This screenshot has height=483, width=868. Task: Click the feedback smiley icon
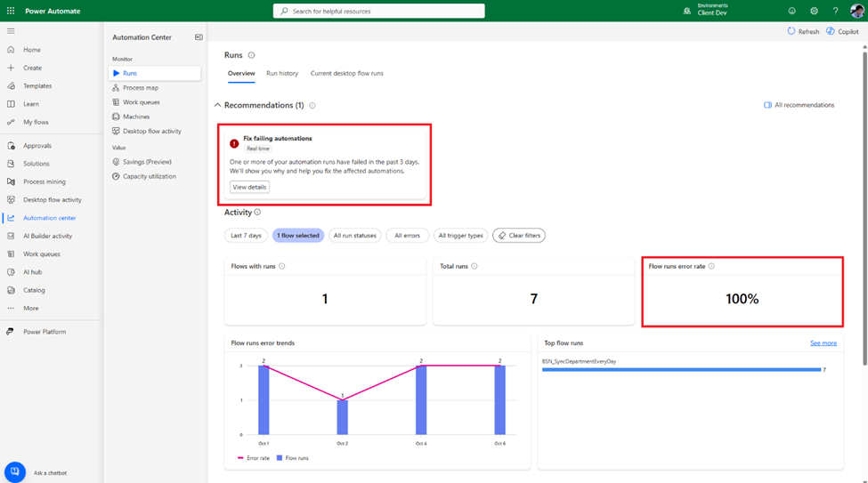point(791,11)
